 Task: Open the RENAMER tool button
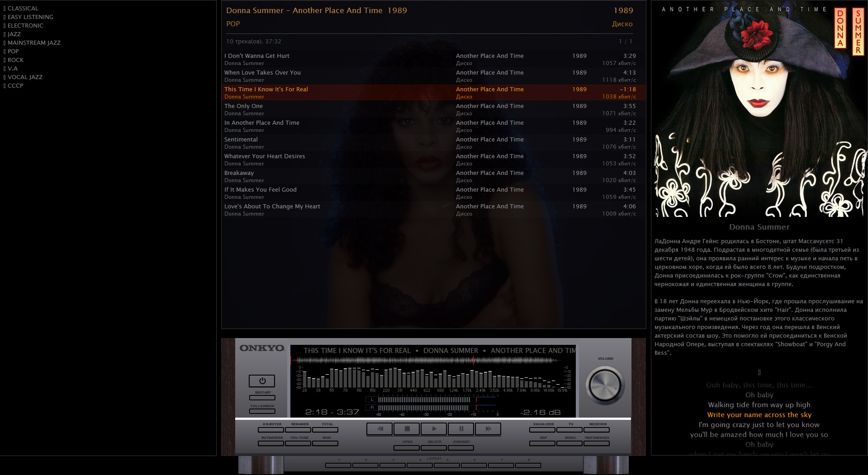pos(298,430)
